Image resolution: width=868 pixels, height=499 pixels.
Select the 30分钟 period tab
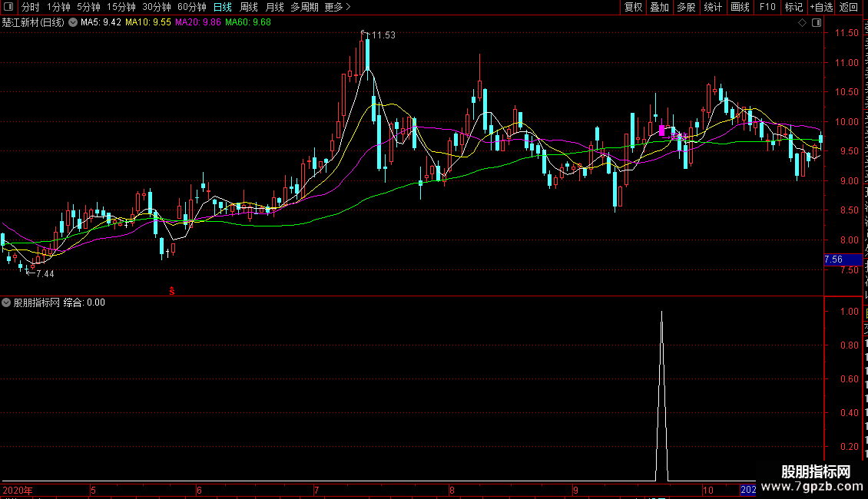[x=156, y=7]
